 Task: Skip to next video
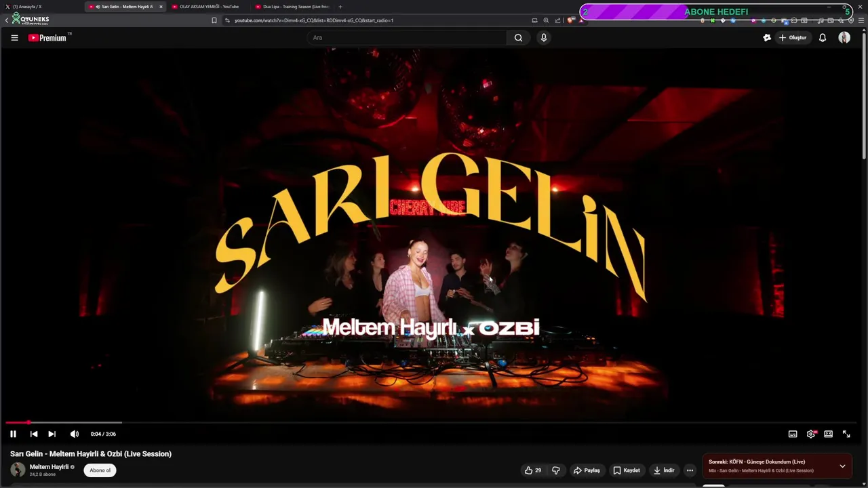[x=52, y=434]
